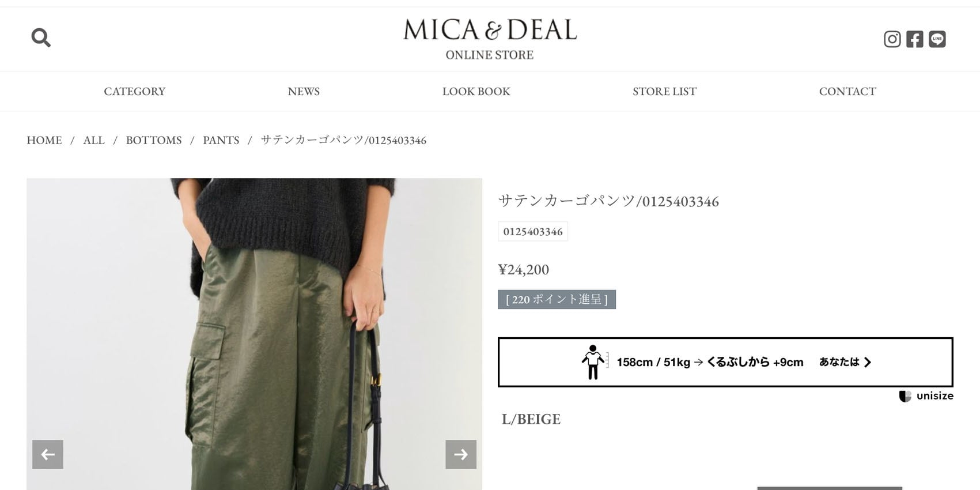The image size is (980, 490).
Task: Open the Instagram icon link
Action: (x=892, y=39)
